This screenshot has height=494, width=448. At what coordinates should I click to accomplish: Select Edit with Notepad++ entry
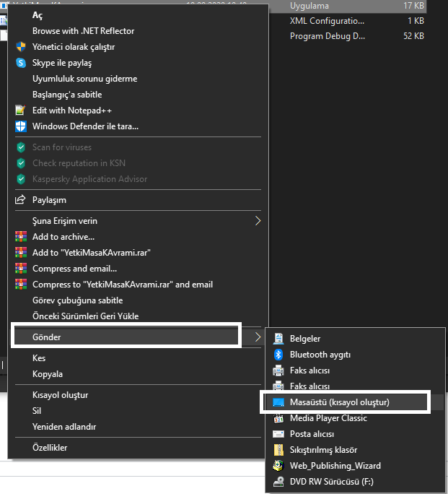tap(72, 110)
